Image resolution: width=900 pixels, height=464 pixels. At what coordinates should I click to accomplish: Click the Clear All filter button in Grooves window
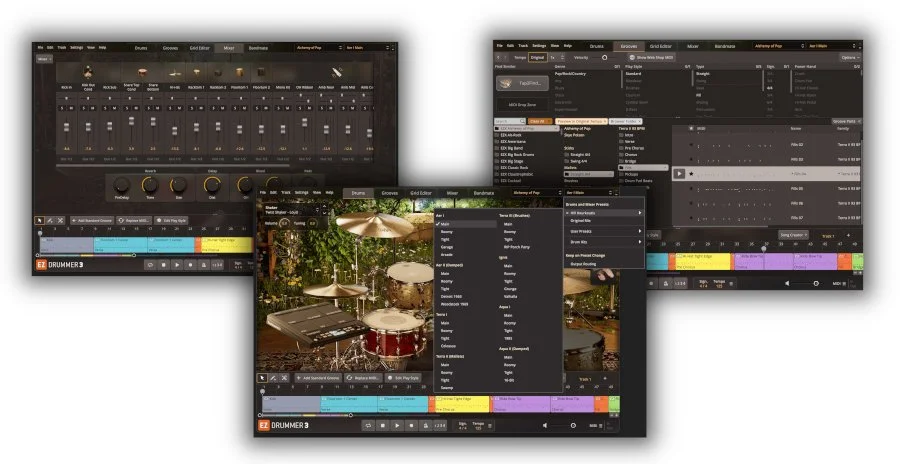pos(540,121)
